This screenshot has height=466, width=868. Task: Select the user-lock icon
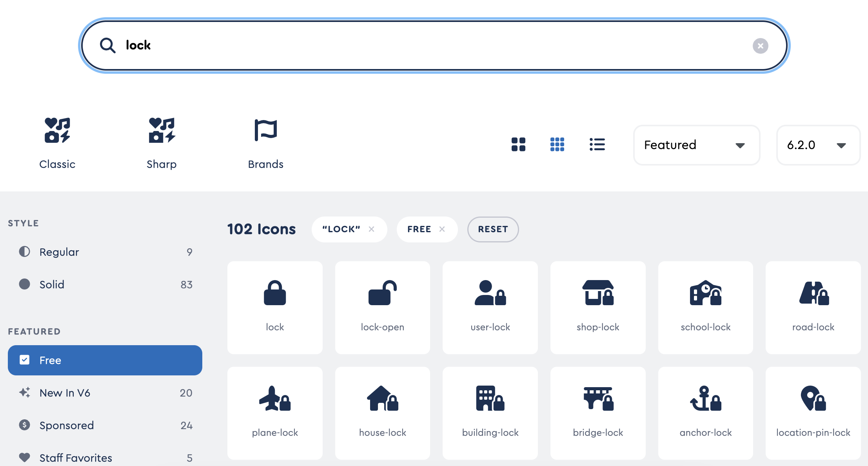click(490, 308)
